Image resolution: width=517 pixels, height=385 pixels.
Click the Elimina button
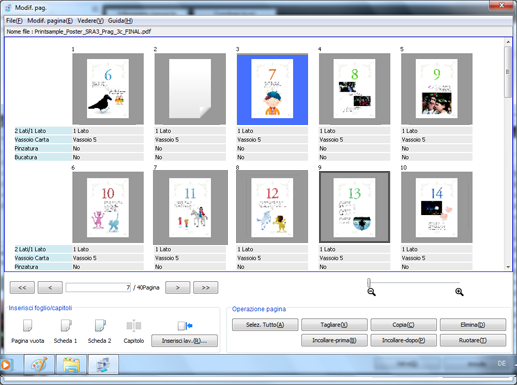[473, 325]
